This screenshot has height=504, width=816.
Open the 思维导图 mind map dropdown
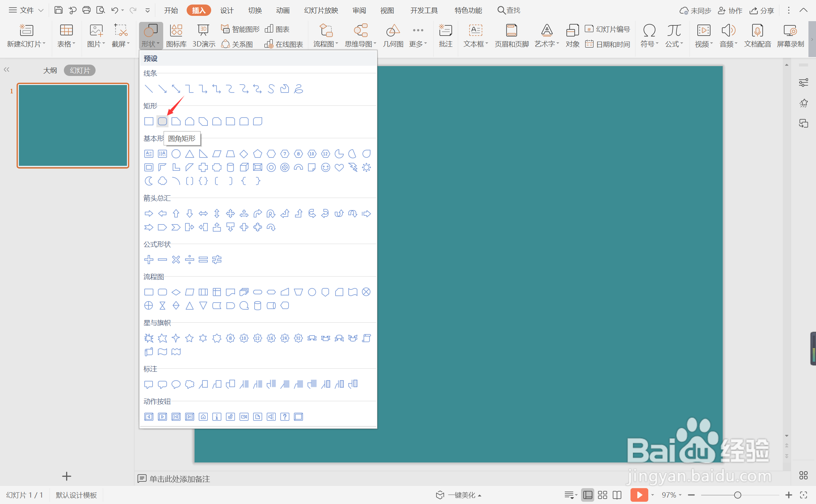click(x=360, y=36)
